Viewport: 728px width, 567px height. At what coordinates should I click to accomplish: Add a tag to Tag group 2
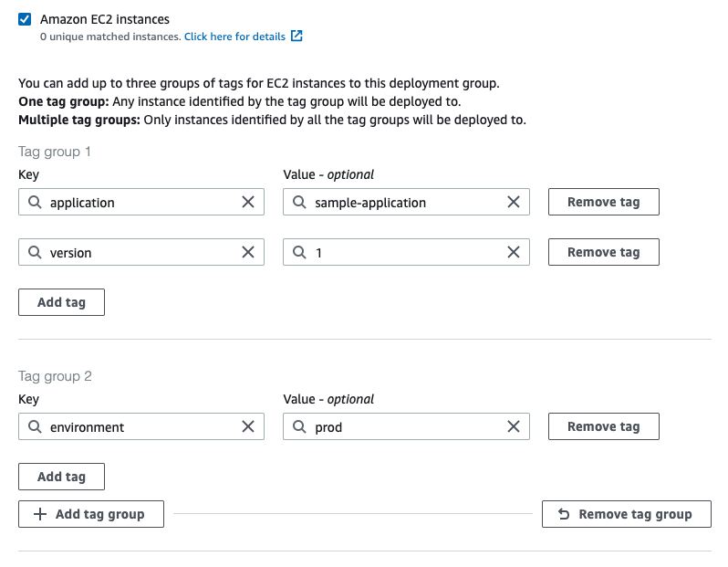tap(61, 477)
